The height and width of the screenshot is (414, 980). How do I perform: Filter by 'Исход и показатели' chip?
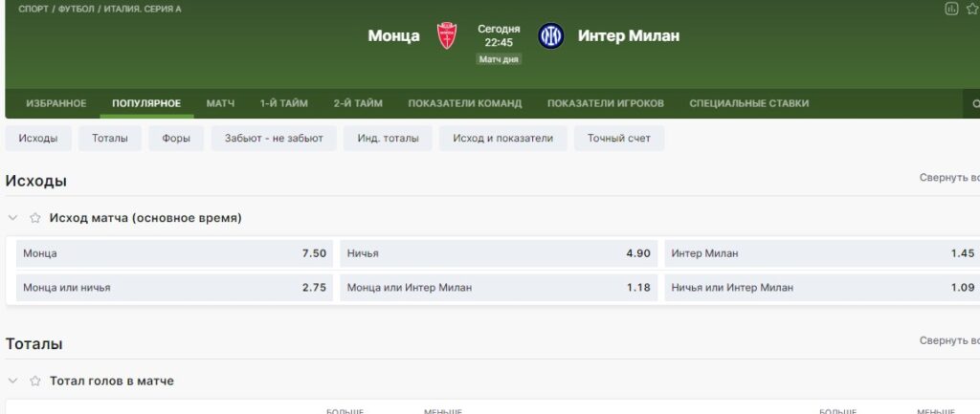point(503,139)
